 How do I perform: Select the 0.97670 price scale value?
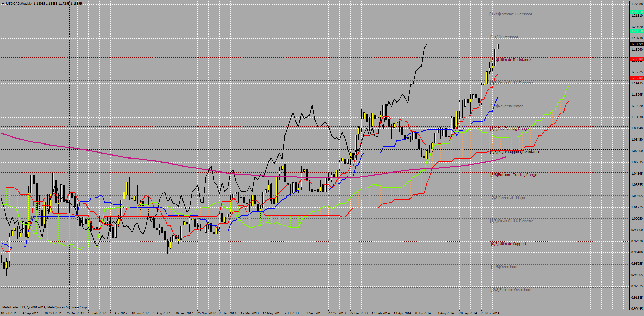(x=637, y=241)
